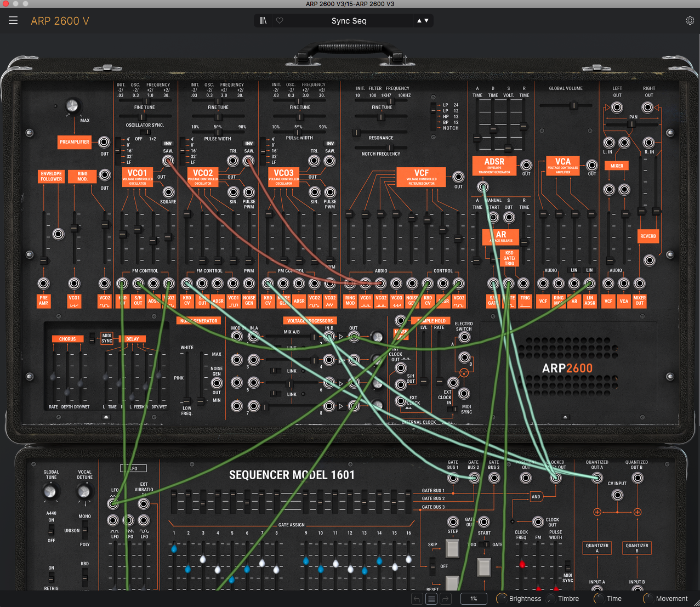The image size is (700, 607).
Task: Toggle the VCO3 INV saw switch
Action: click(x=330, y=144)
